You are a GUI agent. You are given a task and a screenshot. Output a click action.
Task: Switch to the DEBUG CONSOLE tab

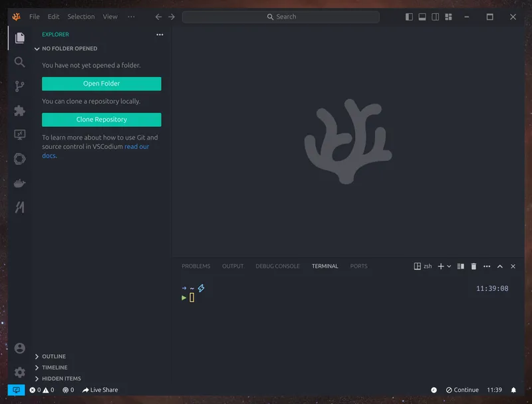(x=277, y=266)
